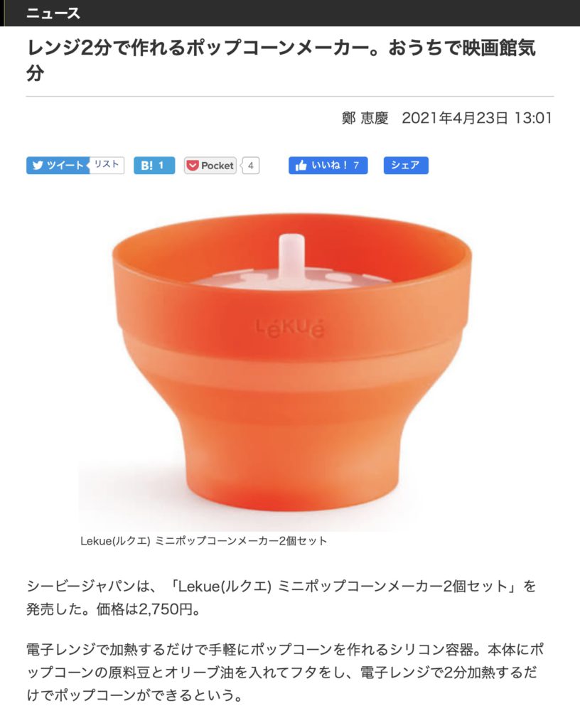This screenshot has width=580, height=728.
Task: Click the Lekue logo on the bowl
Action: coord(291,327)
